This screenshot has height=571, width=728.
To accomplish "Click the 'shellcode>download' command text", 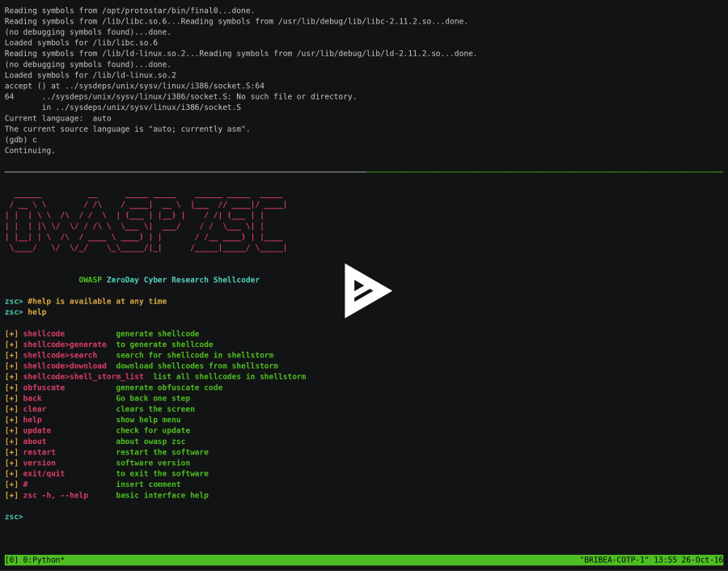I will 65,366.
